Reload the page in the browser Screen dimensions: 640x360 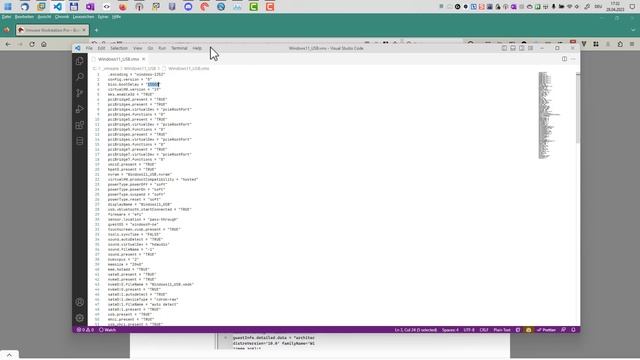click(32, 44)
